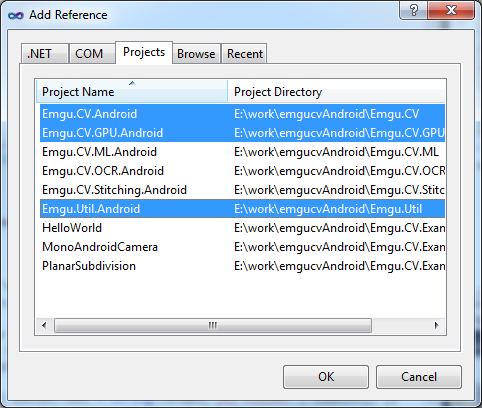
Task: Select the HelloWorld project
Action: [x=242, y=228]
